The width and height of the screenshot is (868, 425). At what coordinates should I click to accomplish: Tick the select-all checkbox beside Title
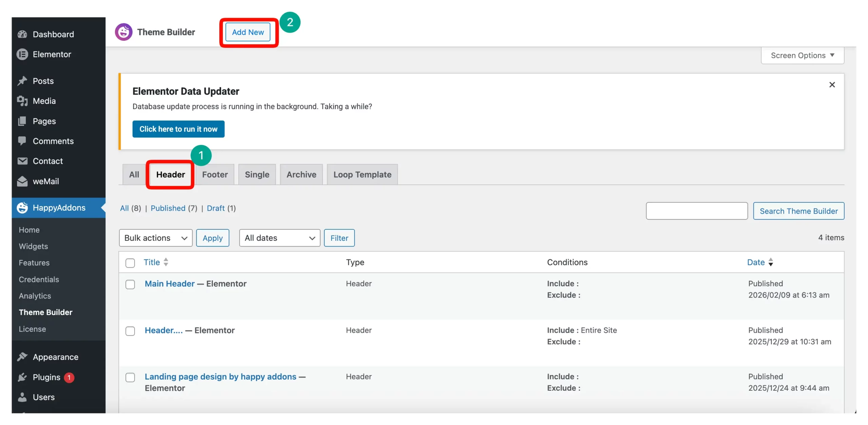point(130,263)
